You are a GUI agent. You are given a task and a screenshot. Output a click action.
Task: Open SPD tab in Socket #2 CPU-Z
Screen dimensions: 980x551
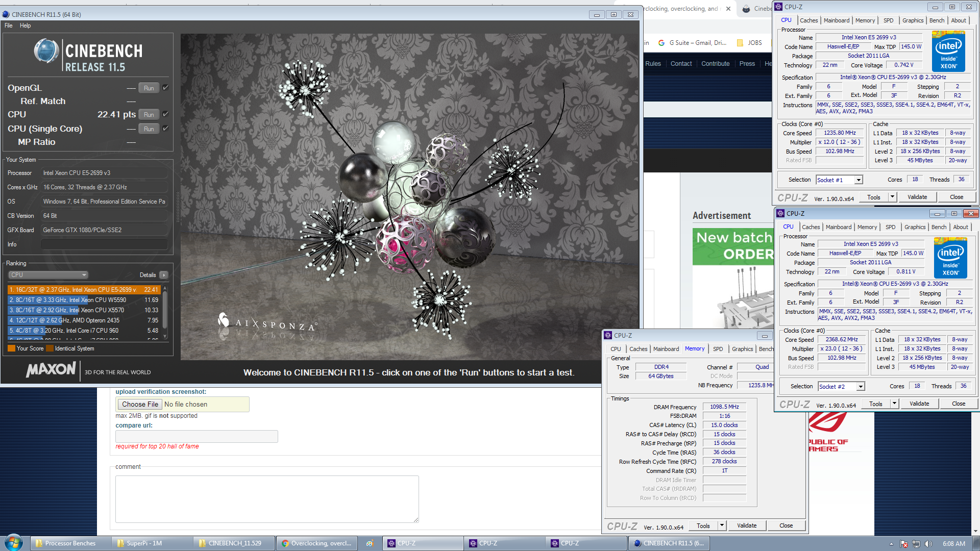pyautogui.click(x=890, y=227)
